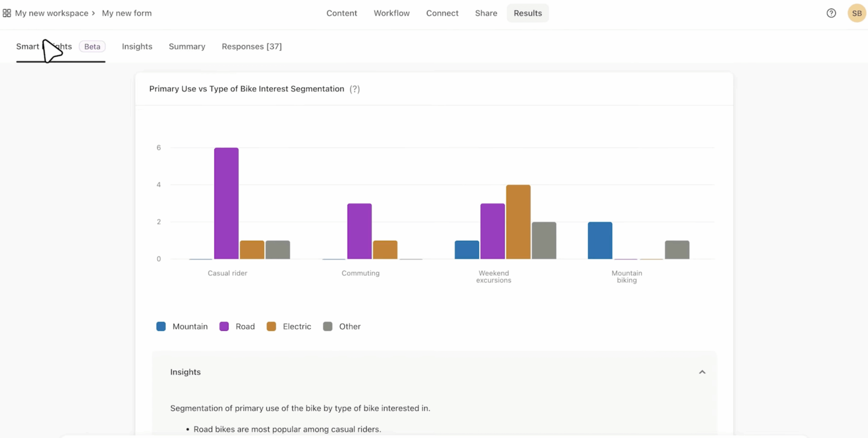Switch to the Insights sub-tab
Screen dimensions: 868x438
point(137,47)
